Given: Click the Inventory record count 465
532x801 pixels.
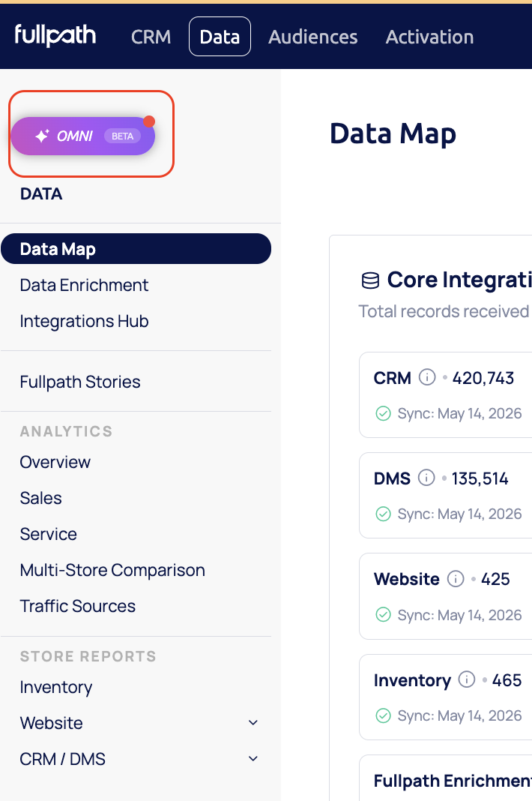Looking at the screenshot, I should 507,680.
